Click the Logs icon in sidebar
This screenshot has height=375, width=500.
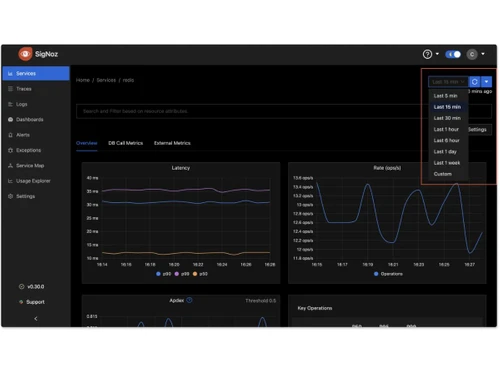click(x=10, y=104)
